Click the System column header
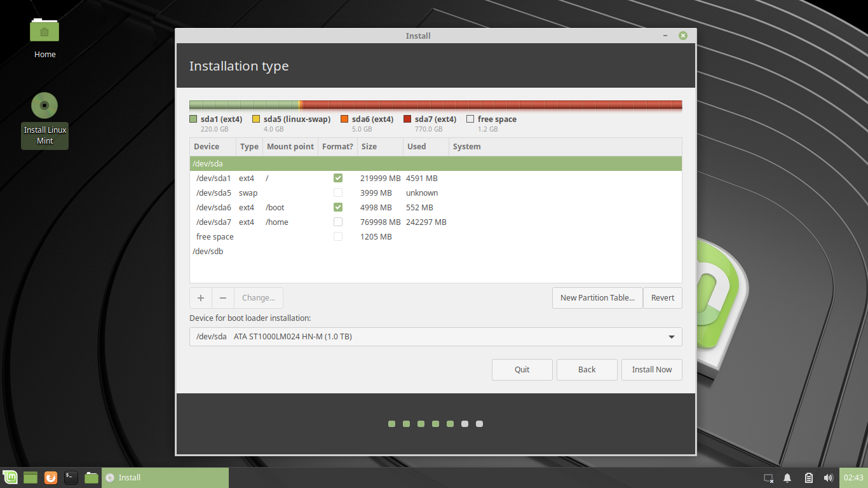 566,147
